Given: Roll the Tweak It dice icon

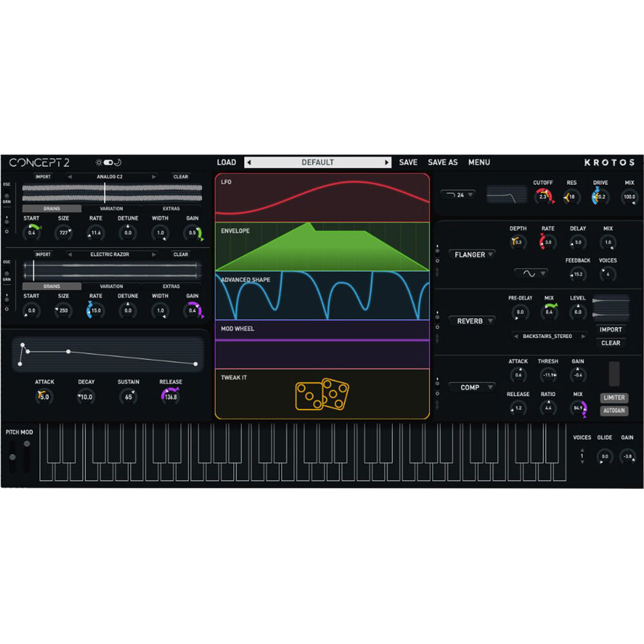Looking at the screenshot, I should [322, 394].
